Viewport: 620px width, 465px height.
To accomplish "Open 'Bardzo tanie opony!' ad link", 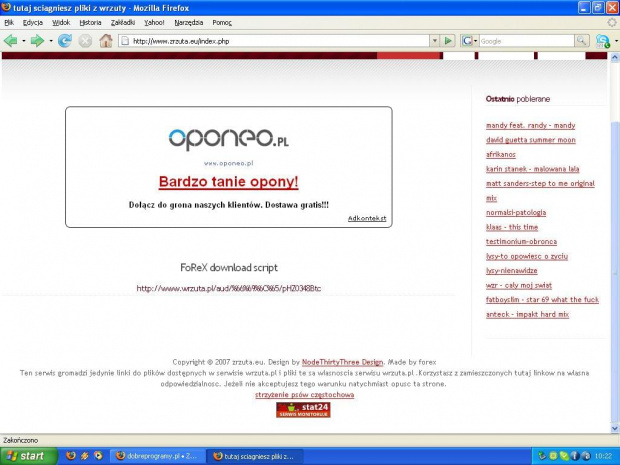I will 229,181.
